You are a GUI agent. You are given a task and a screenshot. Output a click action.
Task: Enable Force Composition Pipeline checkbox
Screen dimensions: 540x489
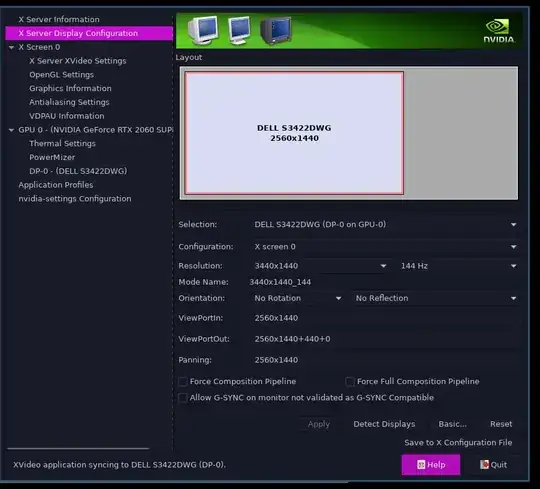(183, 382)
